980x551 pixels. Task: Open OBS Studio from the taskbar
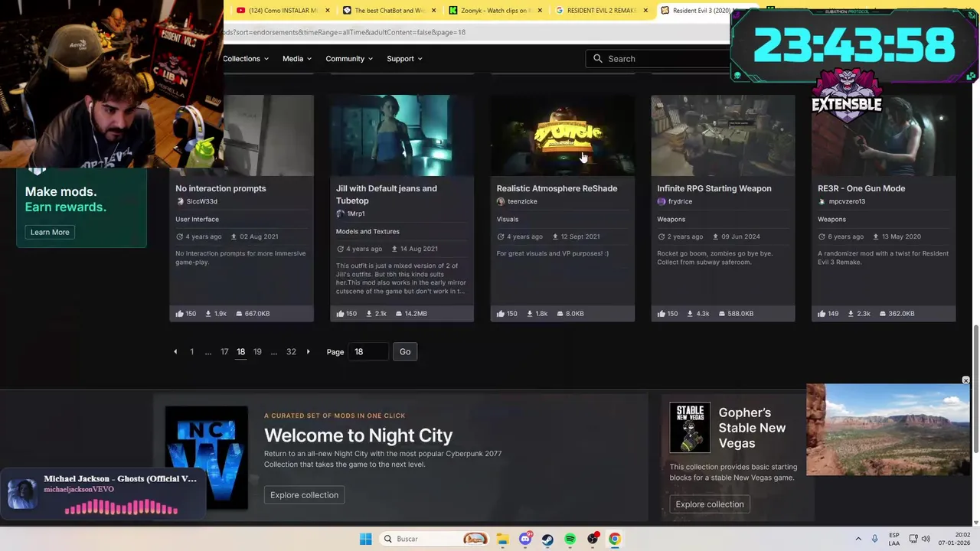(593, 539)
